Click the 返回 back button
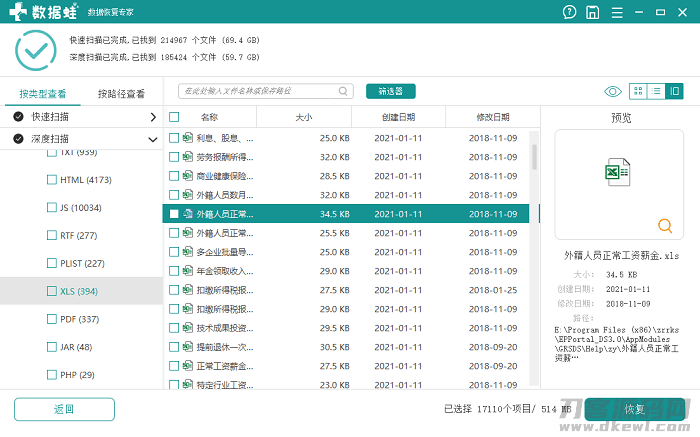Screen dimensions: 700x437 tap(64, 409)
